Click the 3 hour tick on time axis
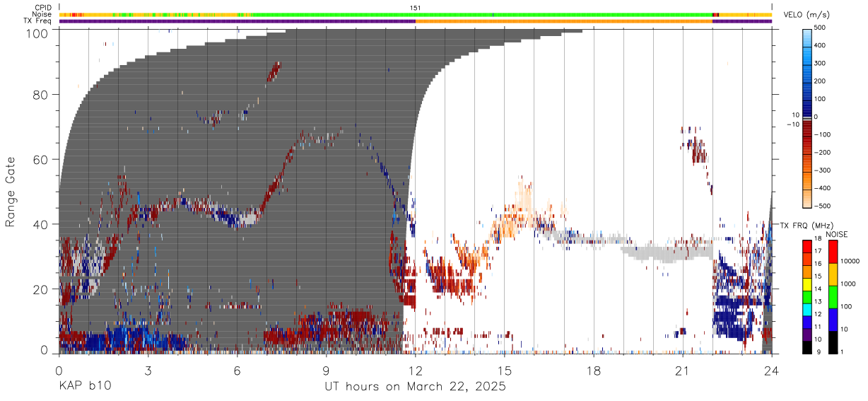The width and height of the screenshot is (868, 401). (148, 370)
